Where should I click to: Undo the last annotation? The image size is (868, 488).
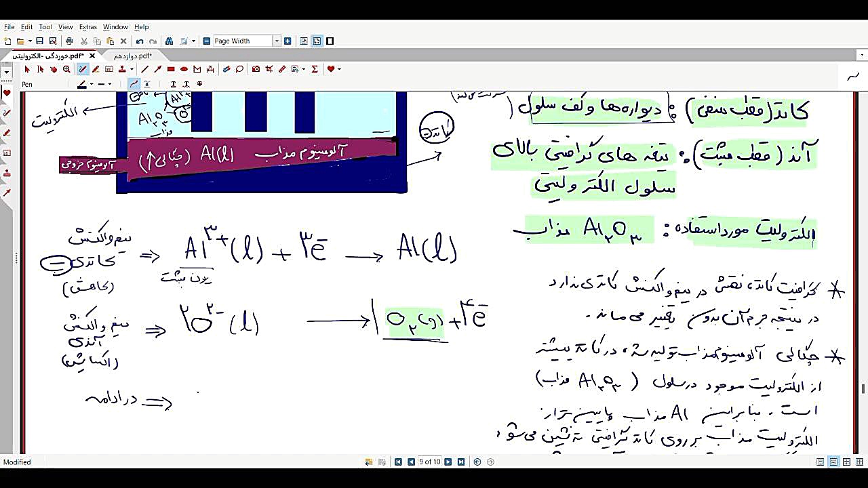[140, 41]
